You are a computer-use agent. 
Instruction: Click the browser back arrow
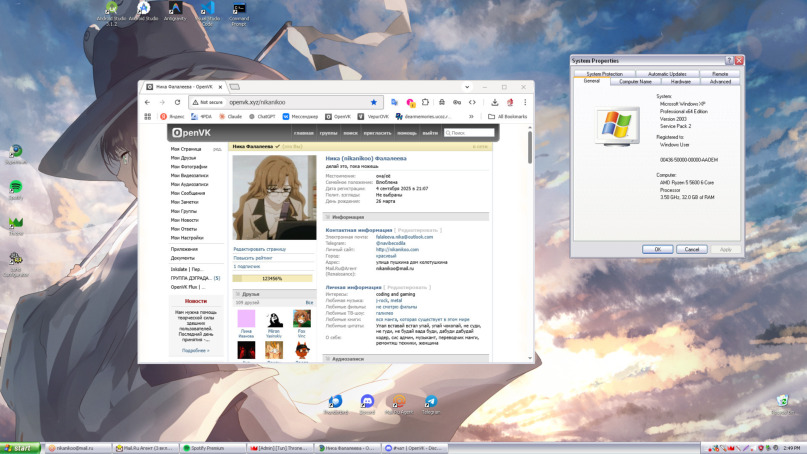[147, 102]
